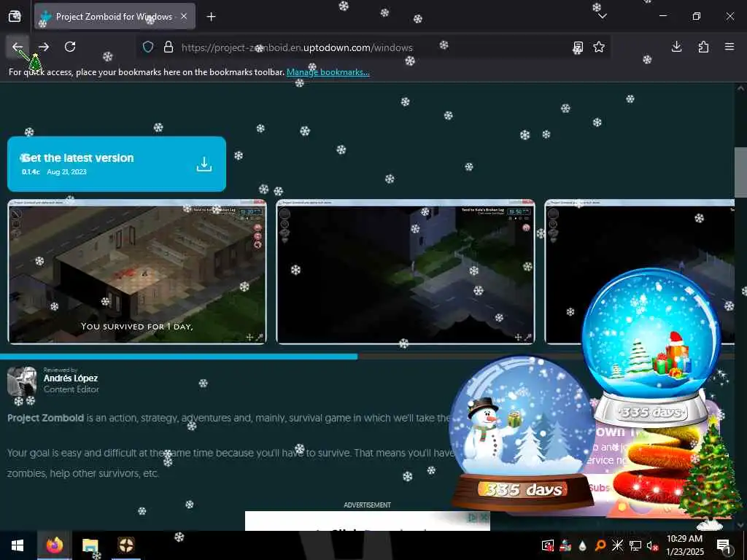Toggle the muted volume tray icon
This screenshot has height=560, width=747.
pyautogui.click(x=652, y=545)
